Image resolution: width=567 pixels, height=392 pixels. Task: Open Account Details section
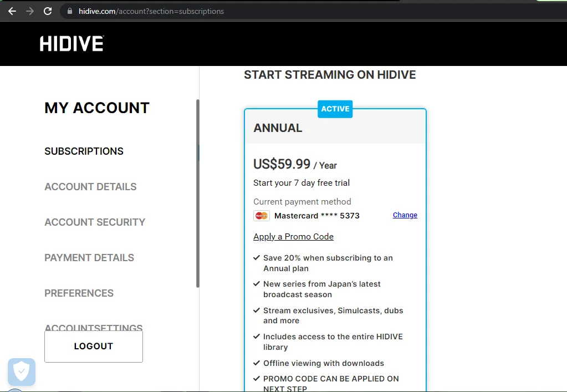coord(90,187)
